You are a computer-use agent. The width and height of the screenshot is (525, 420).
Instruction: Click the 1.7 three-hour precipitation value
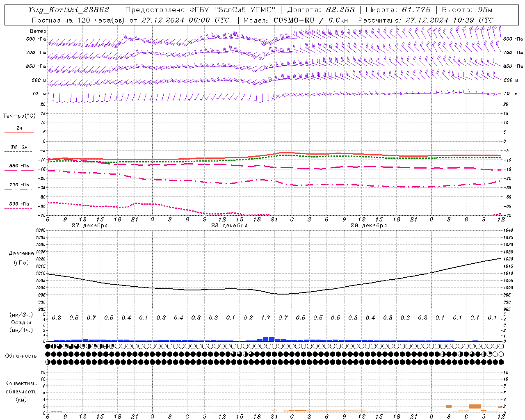266,317
